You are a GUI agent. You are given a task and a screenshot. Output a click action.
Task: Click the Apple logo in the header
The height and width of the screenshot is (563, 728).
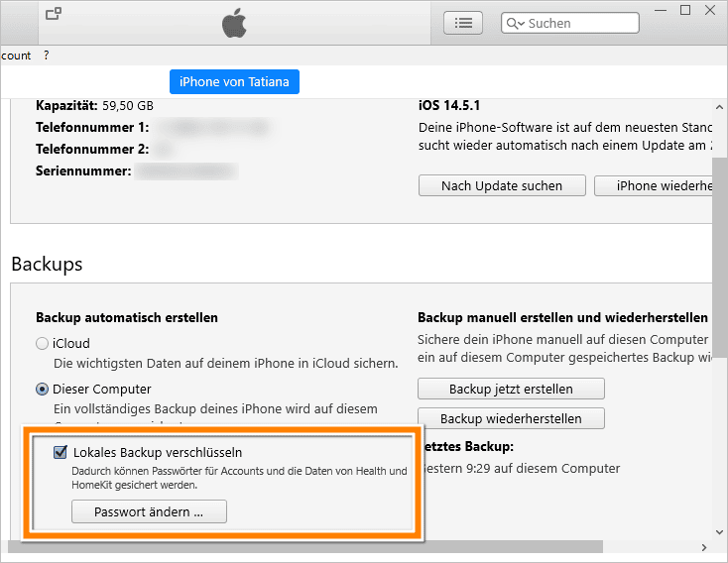[234, 23]
